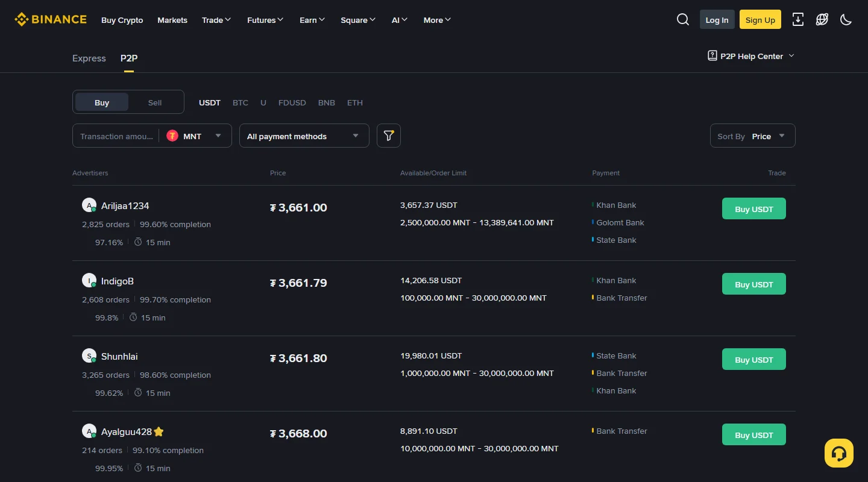Select the FDUSD crypto tab
The image size is (868, 482).
(x=292, y=102)
